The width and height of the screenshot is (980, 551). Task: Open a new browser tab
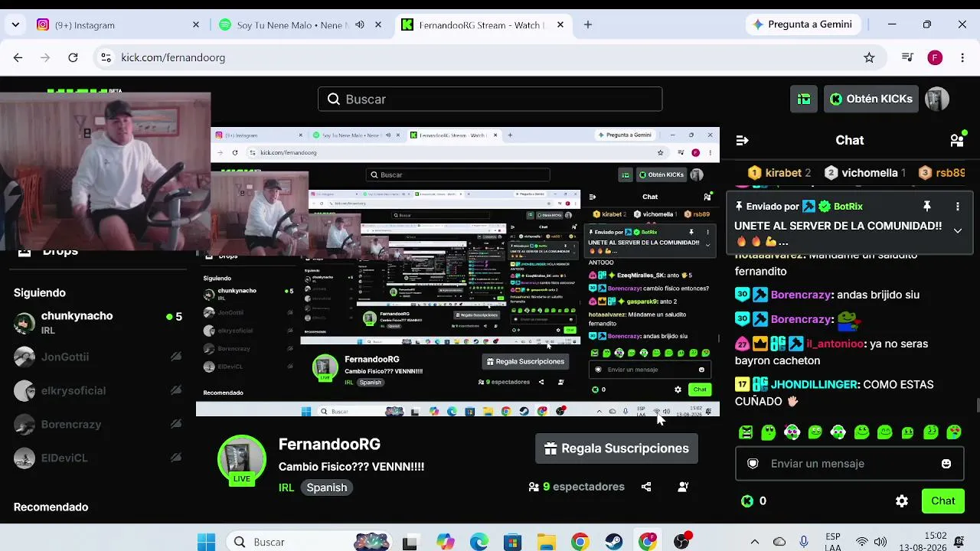click(x=588, y=24)
